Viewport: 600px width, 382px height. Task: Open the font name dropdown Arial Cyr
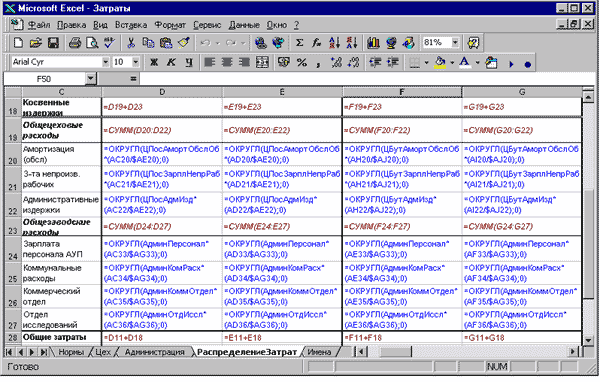click(106, 62)
